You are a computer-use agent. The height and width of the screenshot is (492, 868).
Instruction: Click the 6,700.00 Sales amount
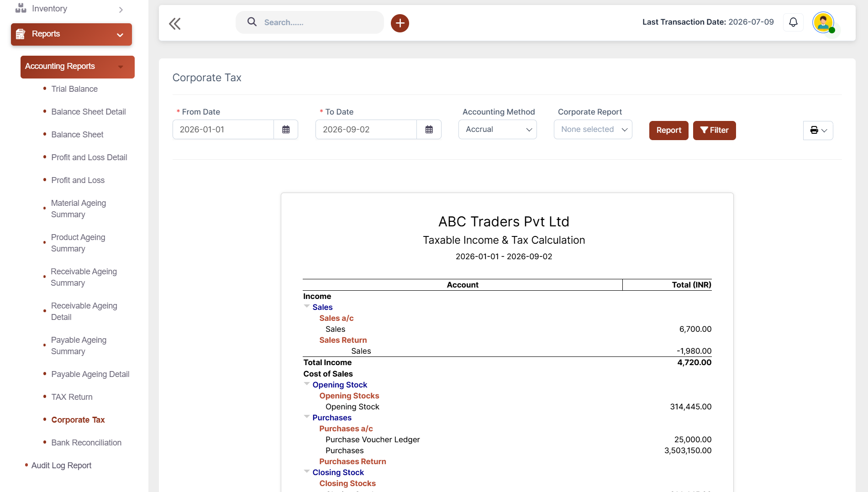[x=695, y=329]
